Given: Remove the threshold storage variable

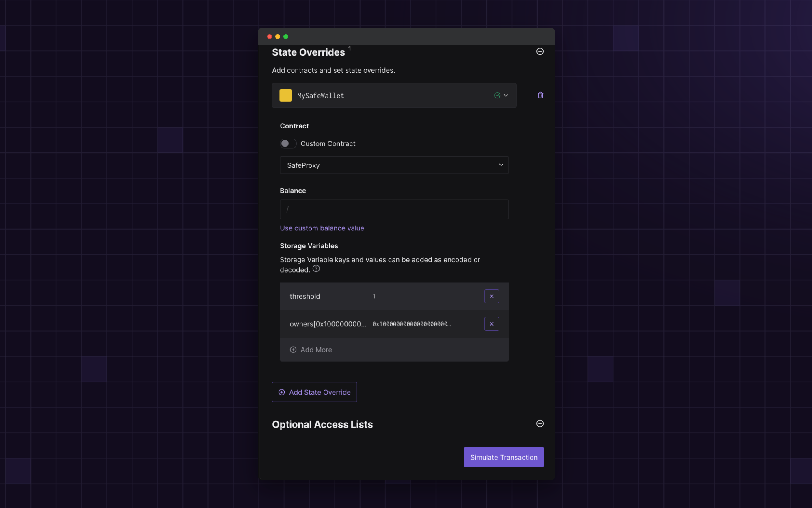Looking at the screenshot, I should pos(491,296).
